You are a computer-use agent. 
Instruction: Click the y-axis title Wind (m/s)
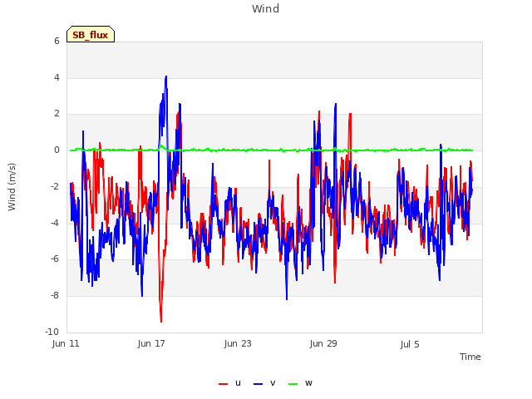[x=12, y=187]
